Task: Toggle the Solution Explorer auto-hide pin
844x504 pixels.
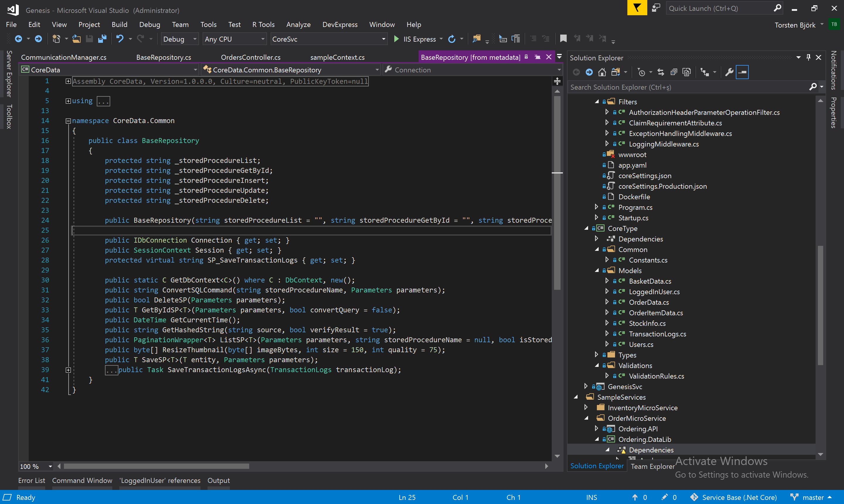Action: tap(808, 57)
